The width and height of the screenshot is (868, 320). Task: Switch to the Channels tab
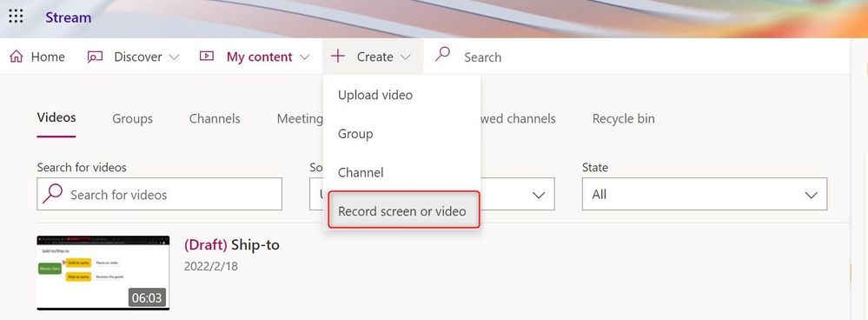click(x=215, y=118)
